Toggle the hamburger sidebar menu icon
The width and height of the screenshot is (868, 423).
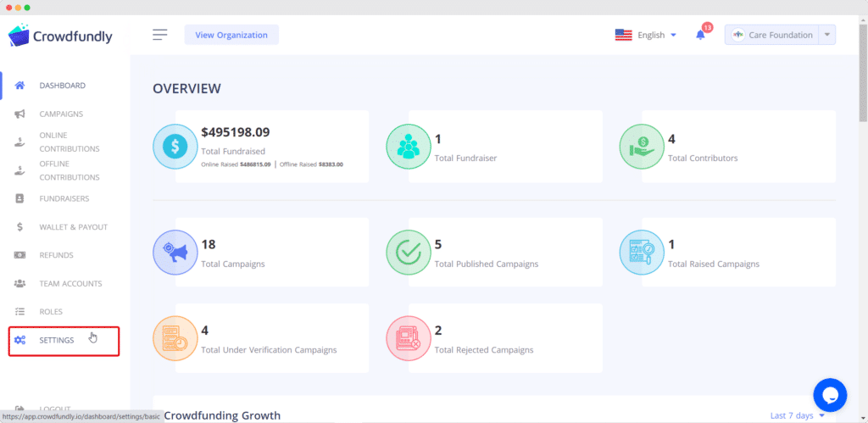[x=160, y=35]
